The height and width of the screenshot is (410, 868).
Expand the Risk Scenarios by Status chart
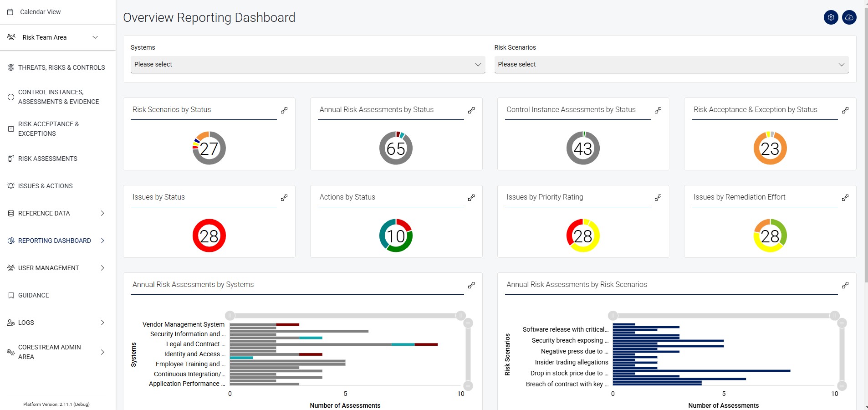284,110
